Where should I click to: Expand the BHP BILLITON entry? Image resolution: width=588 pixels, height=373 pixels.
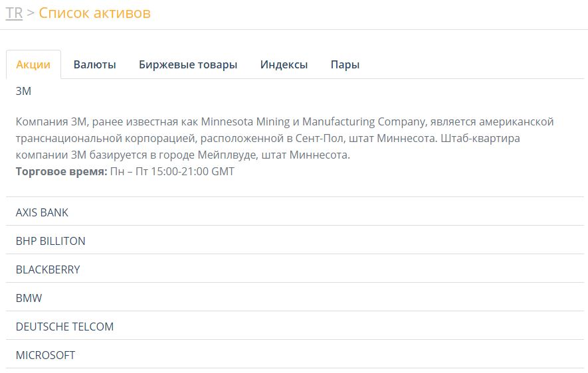coord(50,241)
